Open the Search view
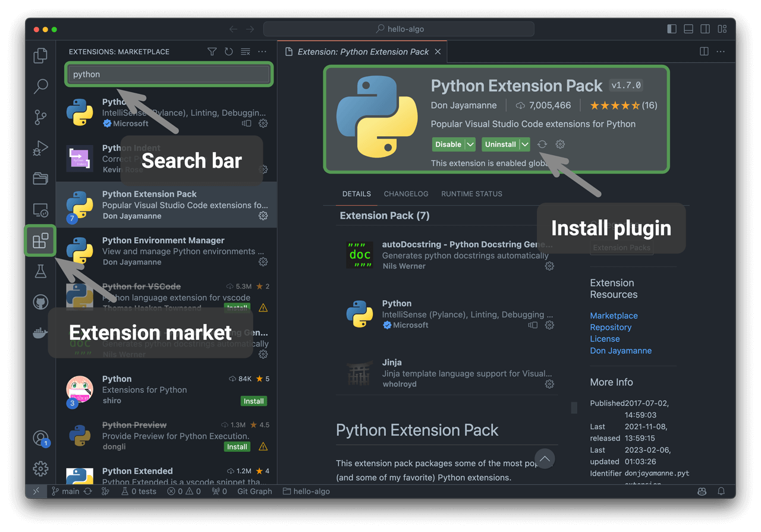761x532 pixels. pyautogui.click(x=40, y=86)
